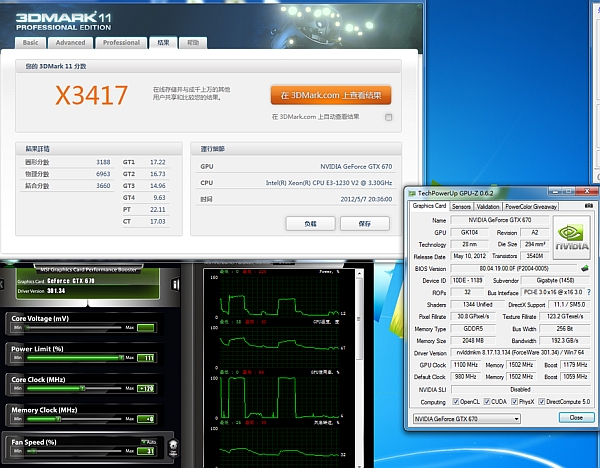The width and height of the screenshot is (600, 468).
Task: Click the 3DMark 11 Professional Edition logo
Action: (x=63, y=21)
